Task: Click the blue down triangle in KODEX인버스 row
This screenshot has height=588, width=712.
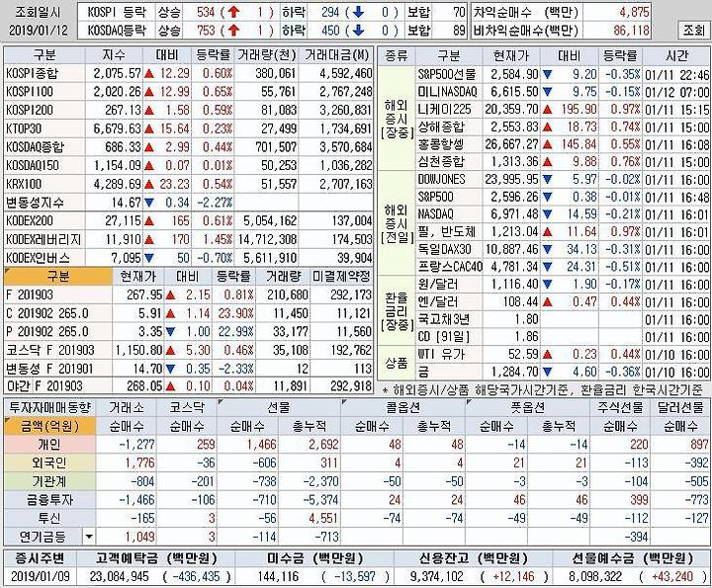Action: (x=149, y=258)
